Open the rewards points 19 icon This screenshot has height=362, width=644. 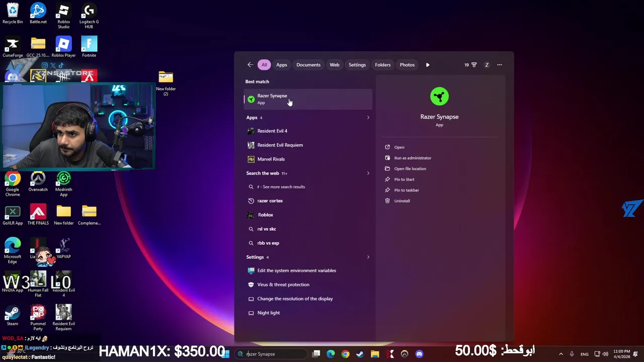(x=470, y=65)
